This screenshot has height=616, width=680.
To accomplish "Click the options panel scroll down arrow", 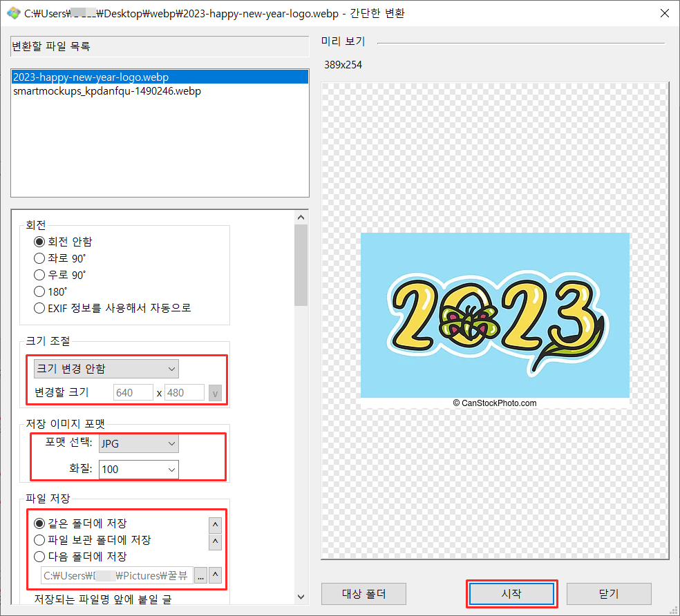I will [301, 597].
